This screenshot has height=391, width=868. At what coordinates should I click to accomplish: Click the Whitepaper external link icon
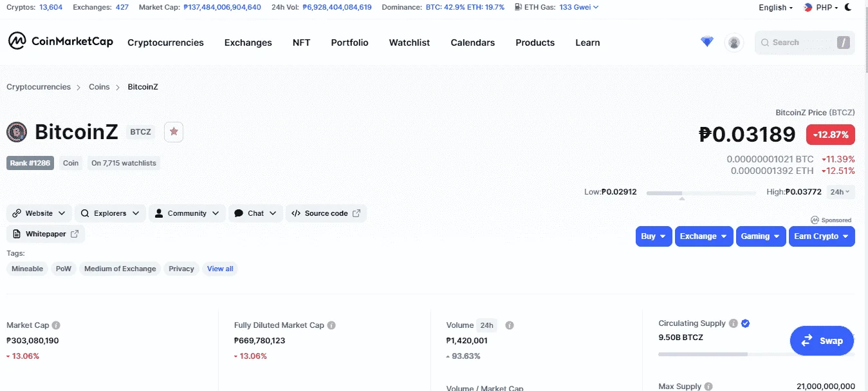[x=75, y=234]
